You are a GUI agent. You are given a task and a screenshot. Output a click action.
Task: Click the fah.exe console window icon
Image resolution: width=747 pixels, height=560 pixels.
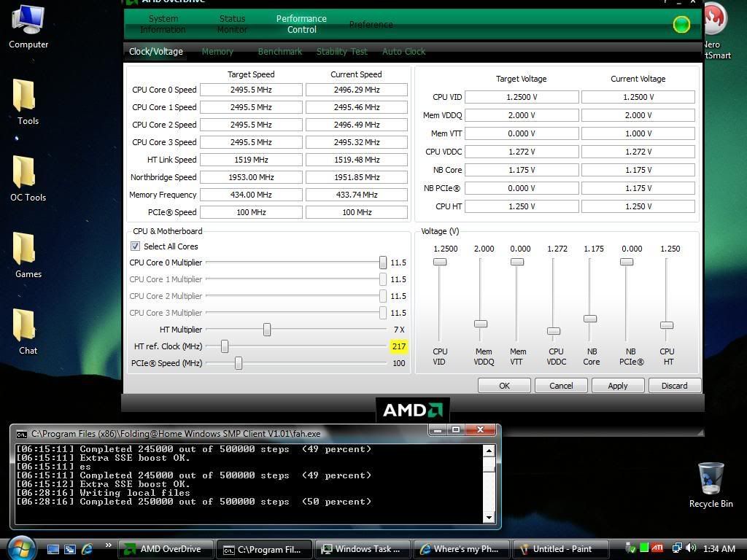tap(21, 434)
